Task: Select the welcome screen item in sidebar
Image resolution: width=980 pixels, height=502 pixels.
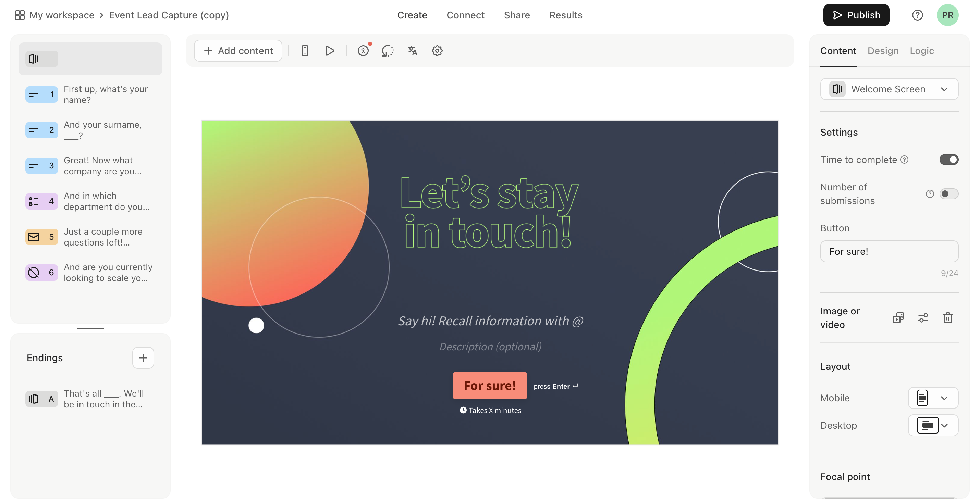Action: click(x=90, y=59)
